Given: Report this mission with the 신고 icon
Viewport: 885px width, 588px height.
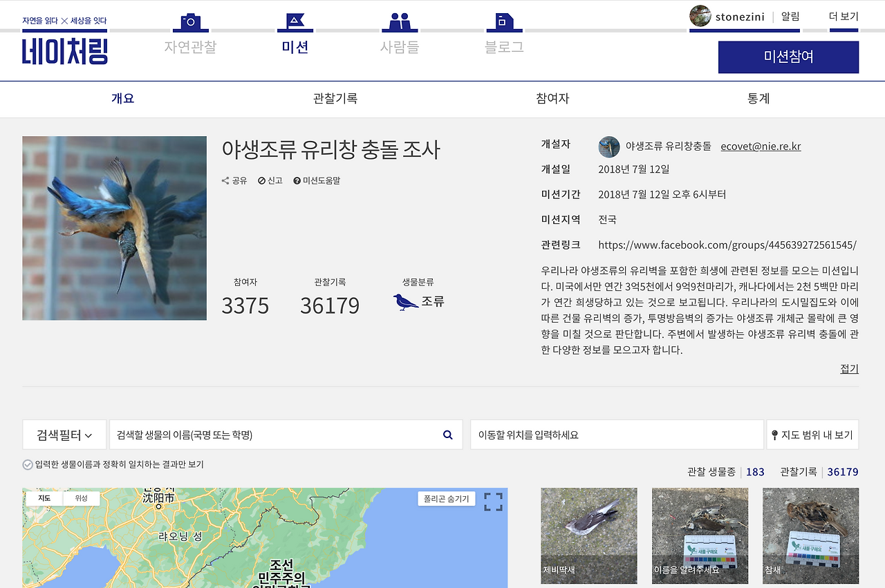Looking at the screenshot, I should pos(261,180).
